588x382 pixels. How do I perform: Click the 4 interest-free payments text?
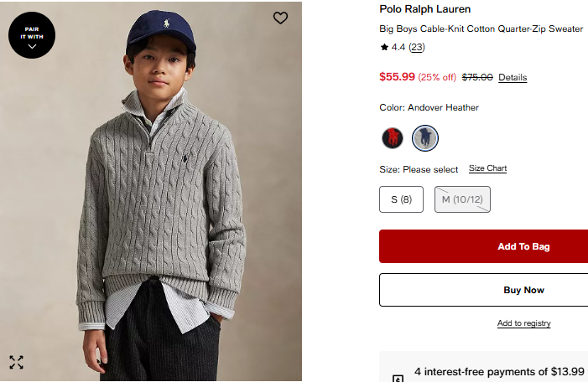click(499, 371)
